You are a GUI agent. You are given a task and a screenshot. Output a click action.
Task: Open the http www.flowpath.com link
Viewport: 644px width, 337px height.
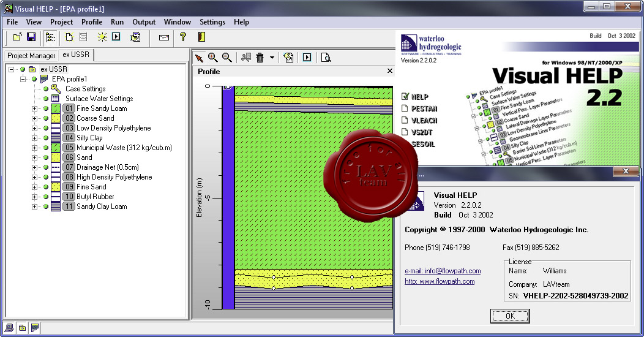tap(440, 281)
